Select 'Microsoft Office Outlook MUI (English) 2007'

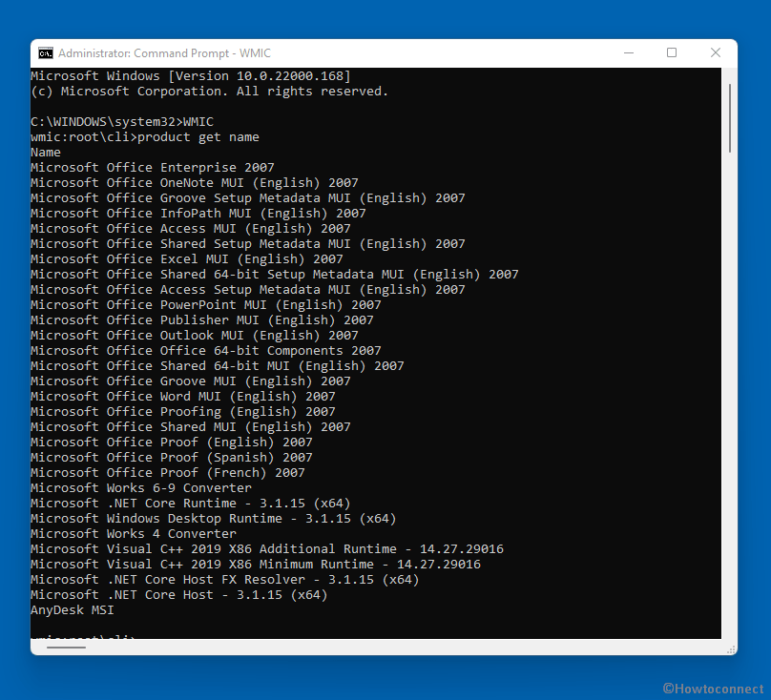195,336
